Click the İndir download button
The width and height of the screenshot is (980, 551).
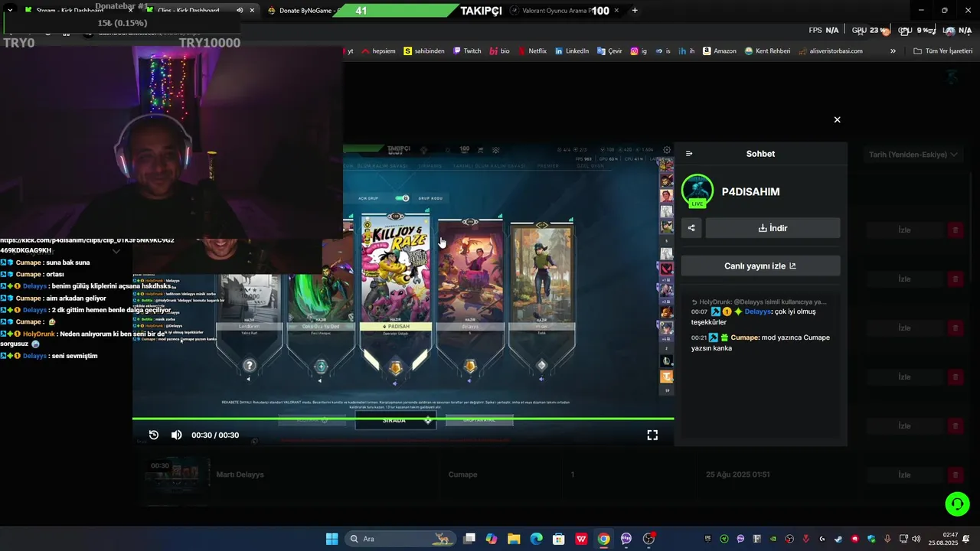[x=773, y=228]
